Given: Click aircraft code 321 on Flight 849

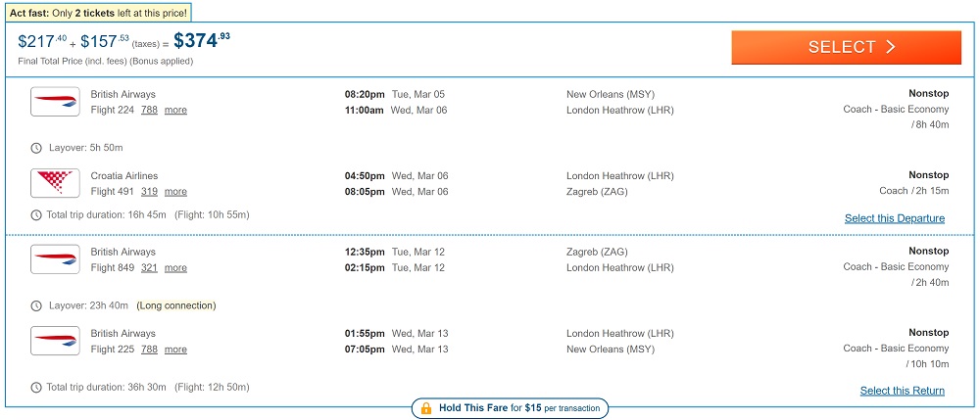Looking at the screenshot, I should tap(149, 268).
